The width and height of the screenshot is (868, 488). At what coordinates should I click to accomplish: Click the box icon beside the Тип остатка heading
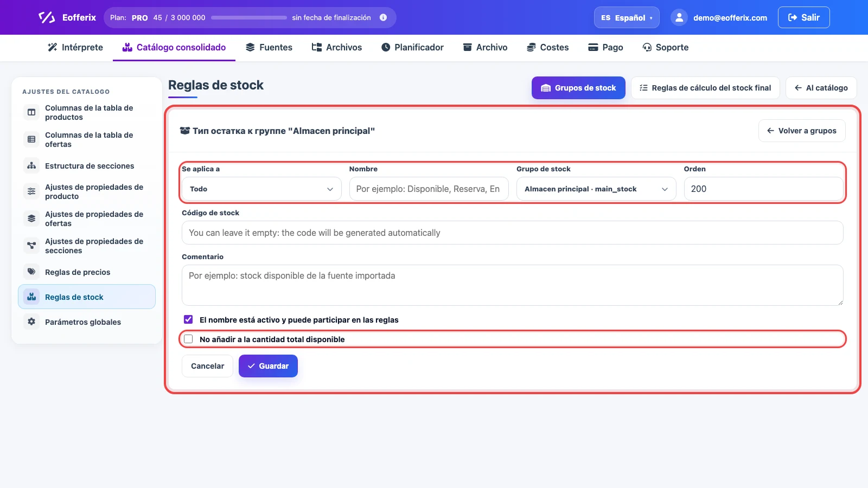click(185, 131)
